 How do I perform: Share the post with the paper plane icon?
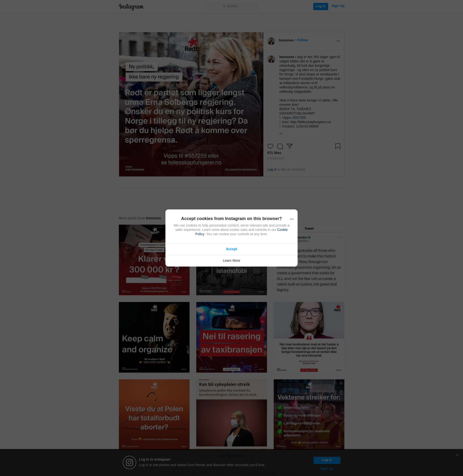[x=289, y=146]
